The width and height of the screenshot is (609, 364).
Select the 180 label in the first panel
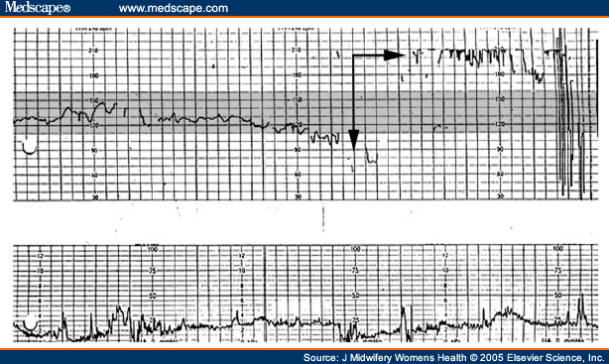93,75
